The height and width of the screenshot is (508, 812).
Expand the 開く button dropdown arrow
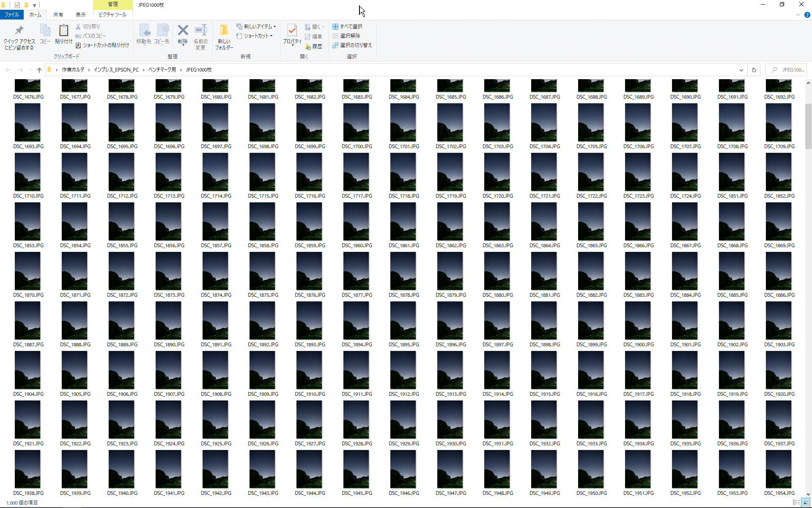324,26
